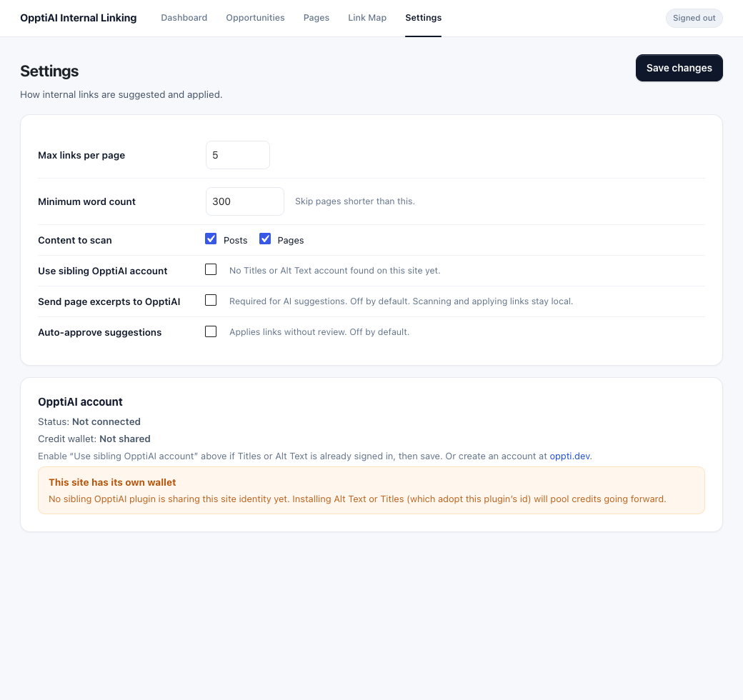Switch to the Pages tab
The image size is (743, 700).
316,18
